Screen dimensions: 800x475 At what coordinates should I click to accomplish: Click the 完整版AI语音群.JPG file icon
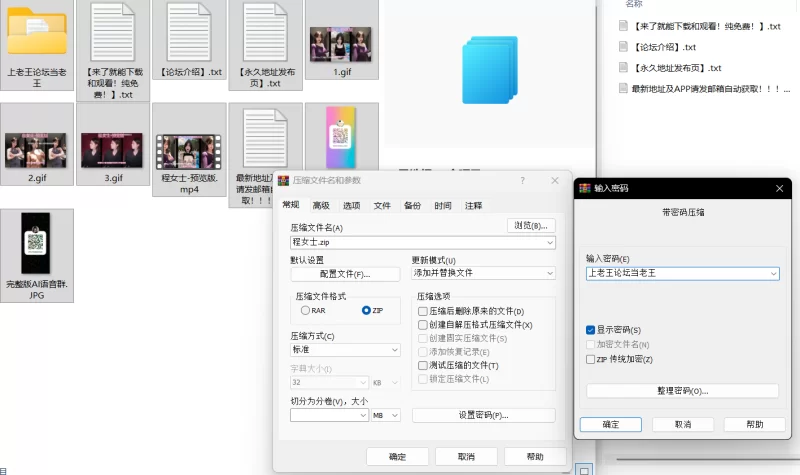36,244
